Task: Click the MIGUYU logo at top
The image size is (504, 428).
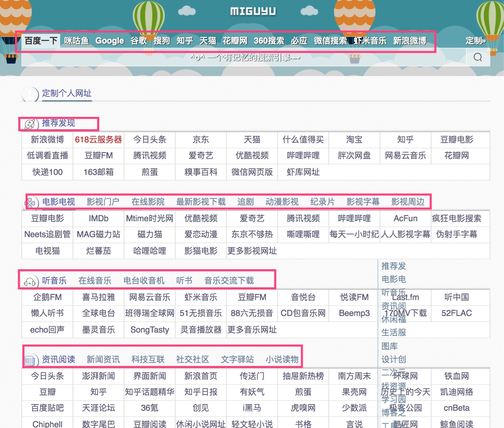Action: (253, 11)
